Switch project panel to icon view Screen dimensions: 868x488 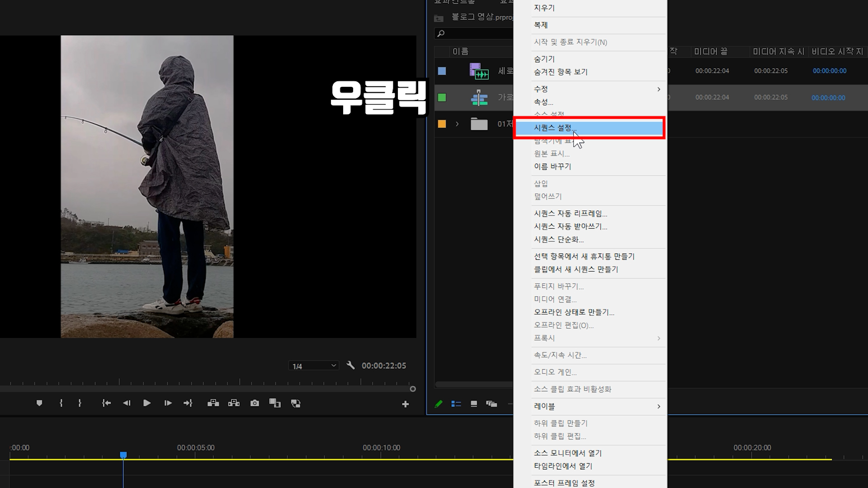(474, 404)
